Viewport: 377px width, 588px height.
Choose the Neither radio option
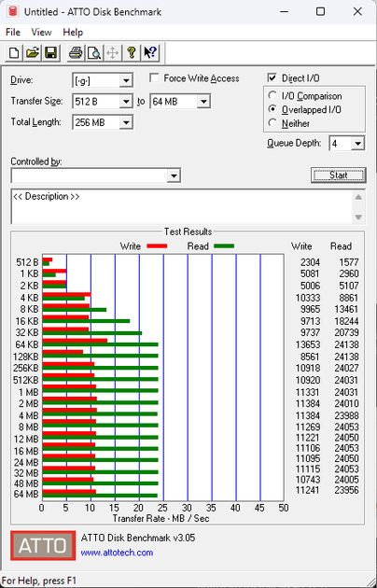click(x=272, y=123)
